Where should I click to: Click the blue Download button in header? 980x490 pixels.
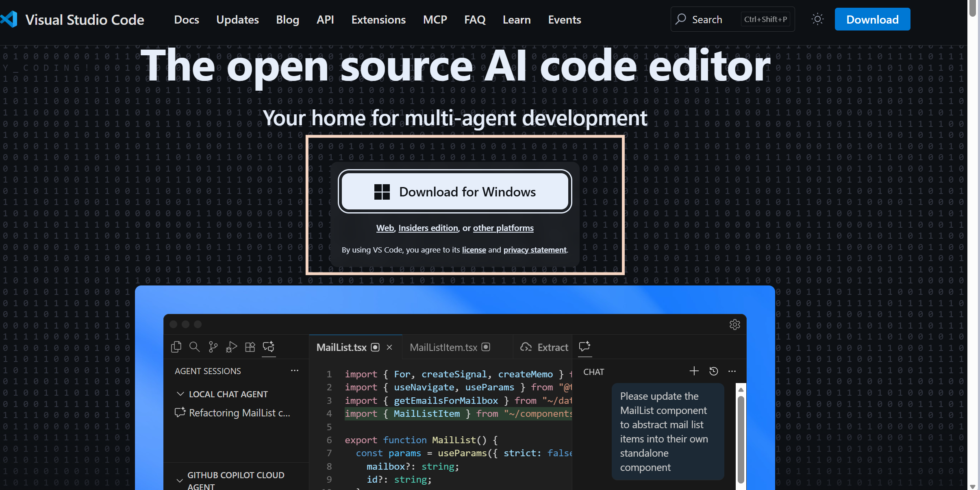pyautogui.click(x=872, y=19)
